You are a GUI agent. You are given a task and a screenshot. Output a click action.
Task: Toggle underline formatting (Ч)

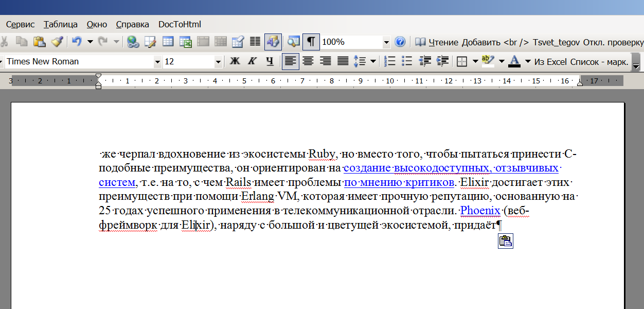point(270,62)
